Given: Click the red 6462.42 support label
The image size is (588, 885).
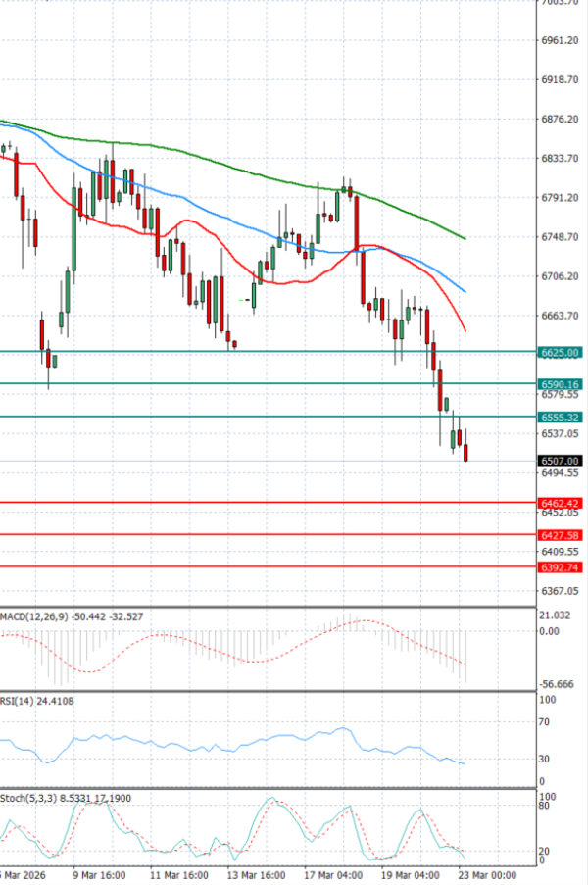Looking at the screenshot, I should click(561, 503).
